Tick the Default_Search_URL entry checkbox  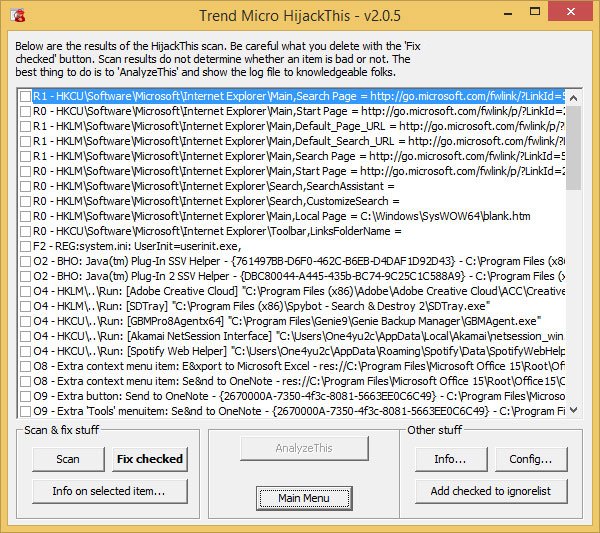[26, 141]
